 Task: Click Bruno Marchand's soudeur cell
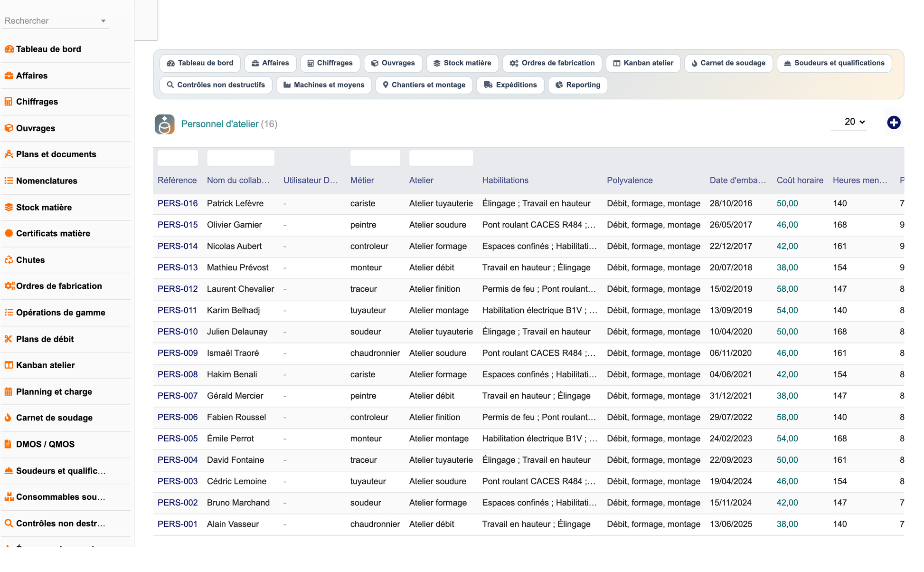[366, 503]
